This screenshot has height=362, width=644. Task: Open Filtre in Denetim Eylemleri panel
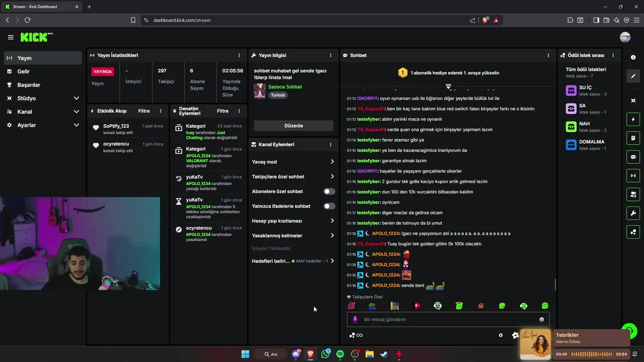(223, 111)
